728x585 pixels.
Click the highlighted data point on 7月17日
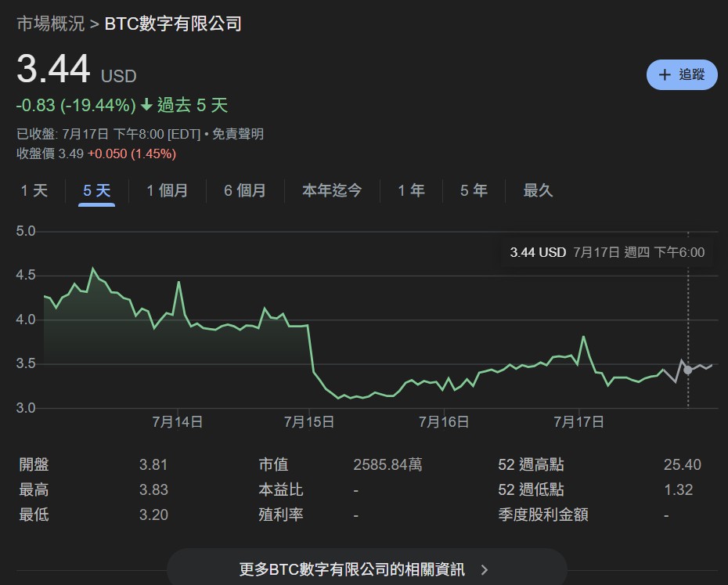(687, 370)
